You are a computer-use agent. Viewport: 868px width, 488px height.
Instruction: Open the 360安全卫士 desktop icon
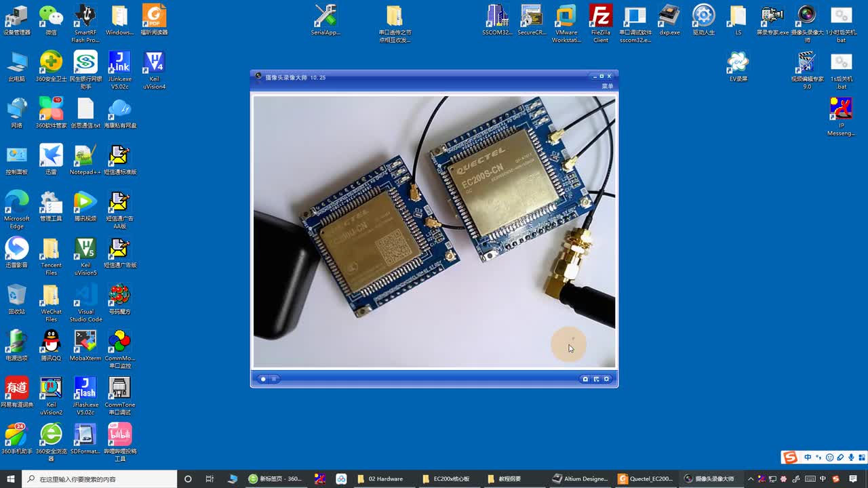point(51,66)
